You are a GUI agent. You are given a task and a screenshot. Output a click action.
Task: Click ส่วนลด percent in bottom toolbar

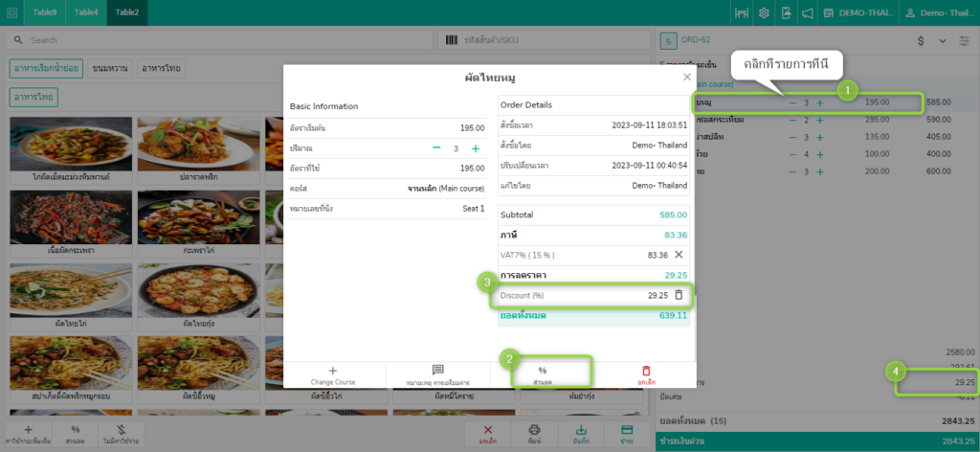75,435
